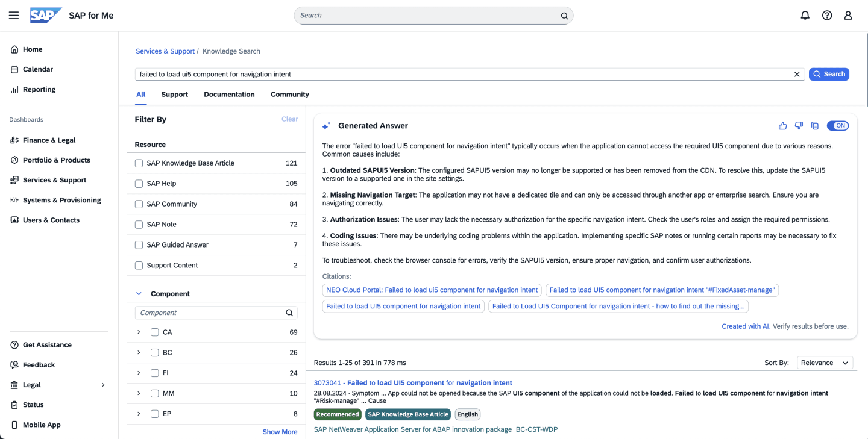868x439 pixels.
Task: Give thumbs up to the Generated Answer
Action: pyautogui.click(x=782, y=125)
